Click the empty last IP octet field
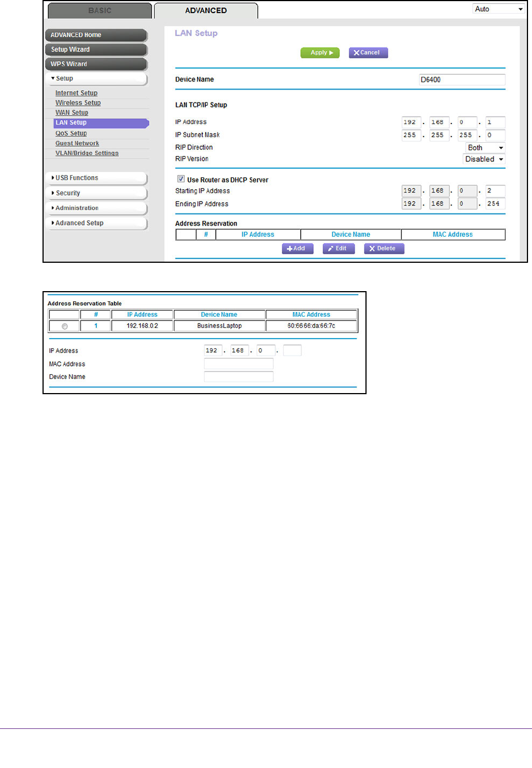 [x=292, y=351]
